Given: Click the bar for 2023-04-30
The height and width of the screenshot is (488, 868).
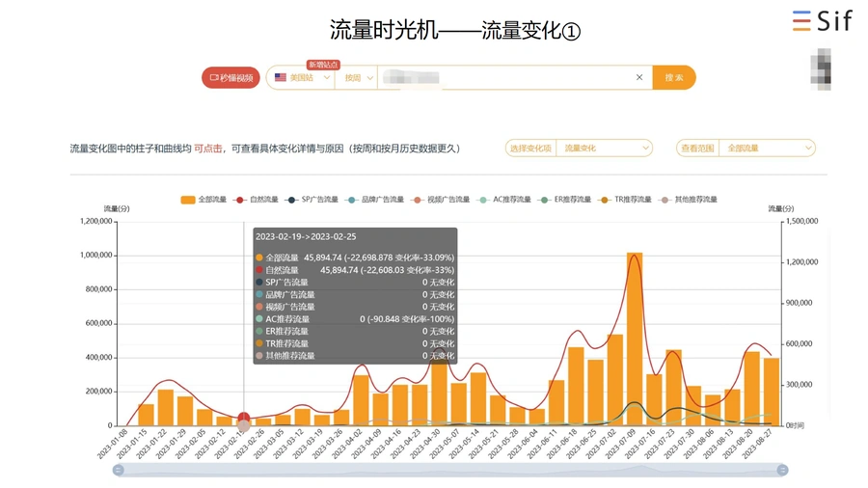Looking at the screenshot, I should point(440,393).
